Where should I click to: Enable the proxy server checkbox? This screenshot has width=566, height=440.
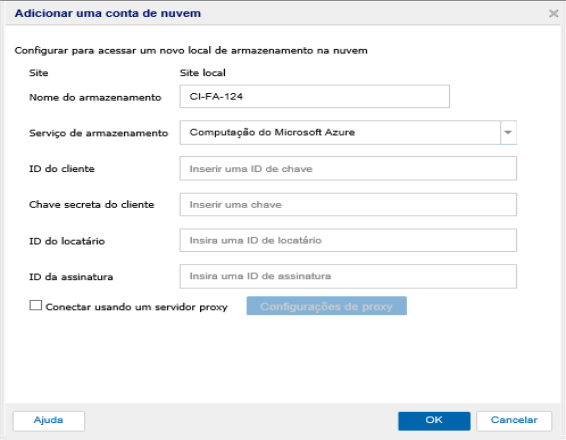(35, 305)
